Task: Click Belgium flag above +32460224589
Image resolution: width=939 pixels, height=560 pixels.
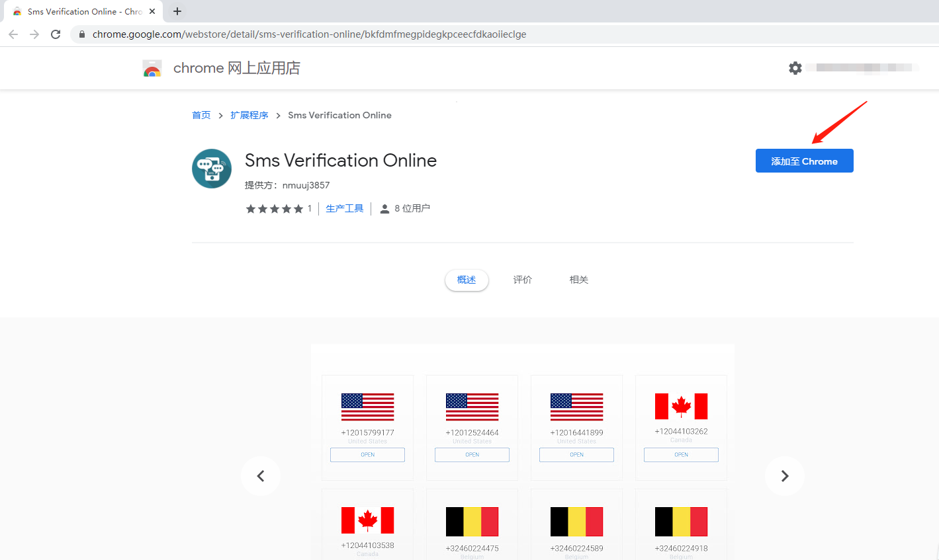Action: [x=577, y=522]
